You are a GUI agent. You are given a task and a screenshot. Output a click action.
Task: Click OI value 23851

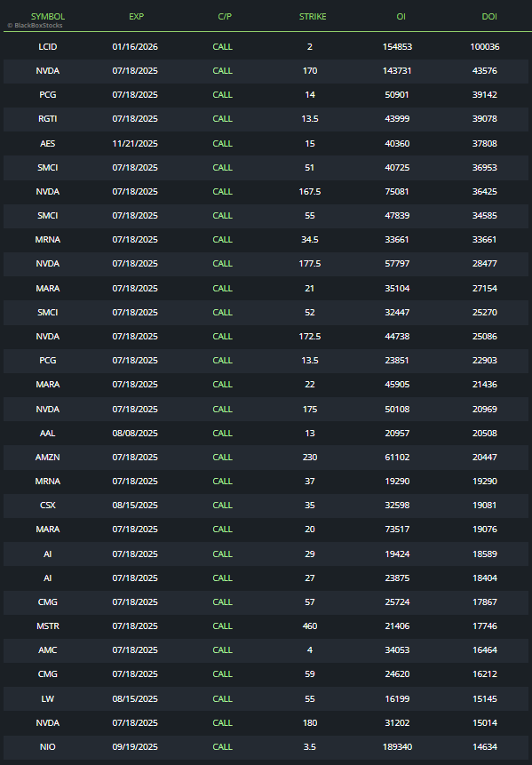pos(397,360)
